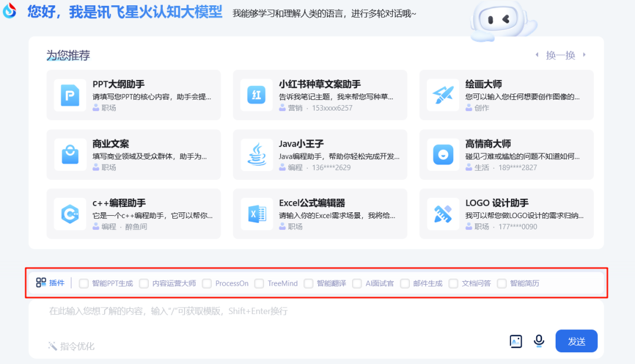This screenshot has width=635, height=364.
Task: Check the TreeMind plugin checkbox
Action: click(x=259, y=283)
